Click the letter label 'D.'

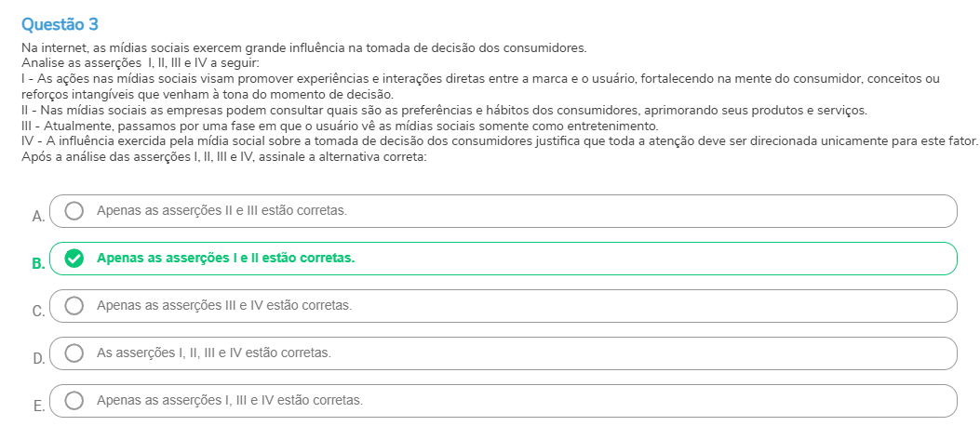tap(38, 359)
